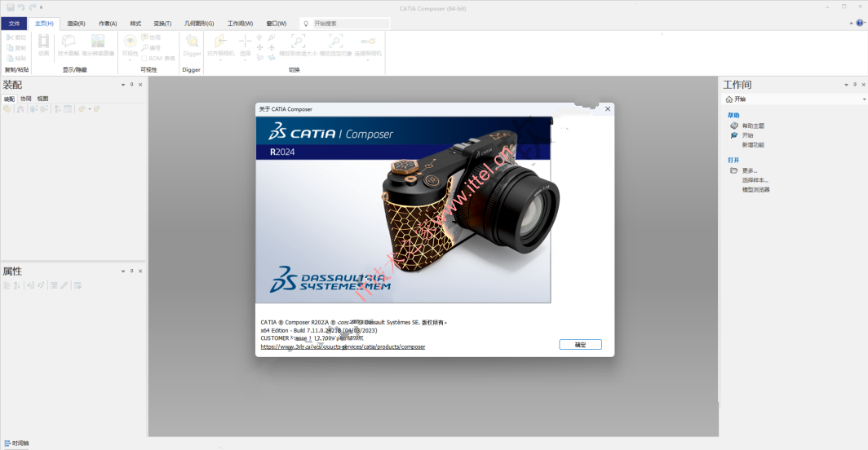
Task: Expand the 可视性 dropdown arrow
Action: tap(130, 60)
